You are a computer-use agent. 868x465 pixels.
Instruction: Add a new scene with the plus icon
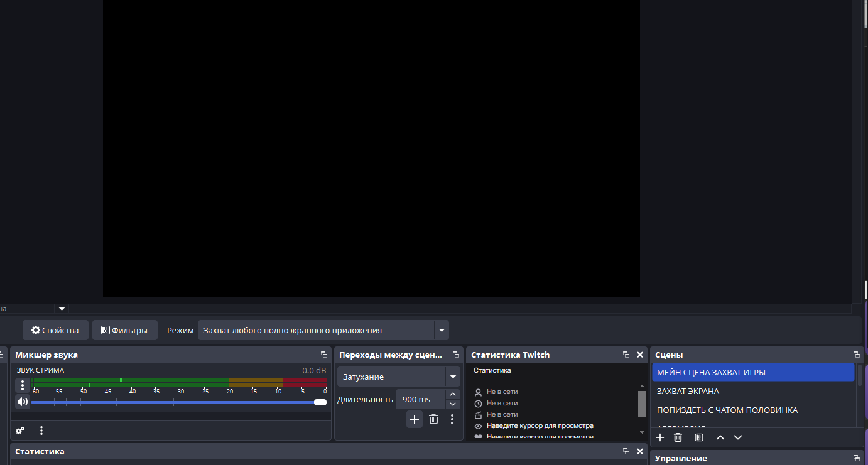660,437
